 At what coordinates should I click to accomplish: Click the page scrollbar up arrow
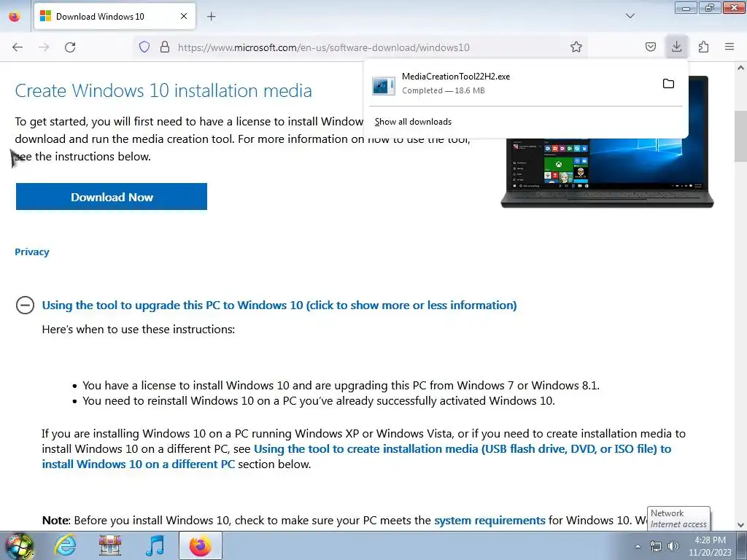(741, 68)
